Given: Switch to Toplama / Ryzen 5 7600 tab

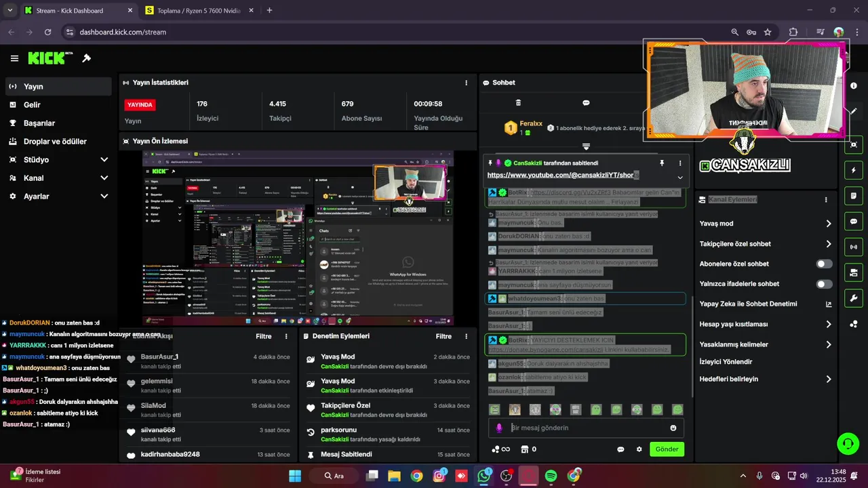Looking at the screenshot, I should pyautogui.click(x=197, y=11).
